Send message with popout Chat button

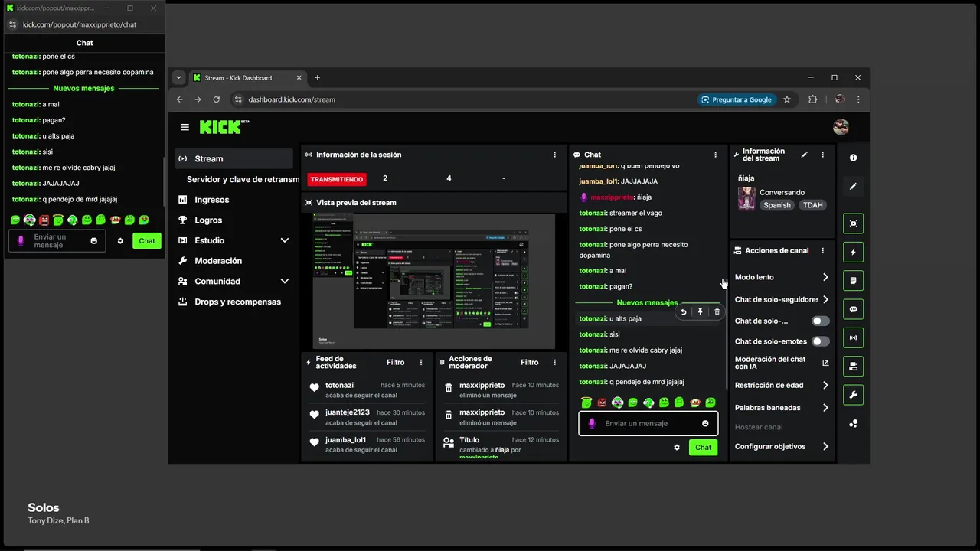click(x=147, y=240)
